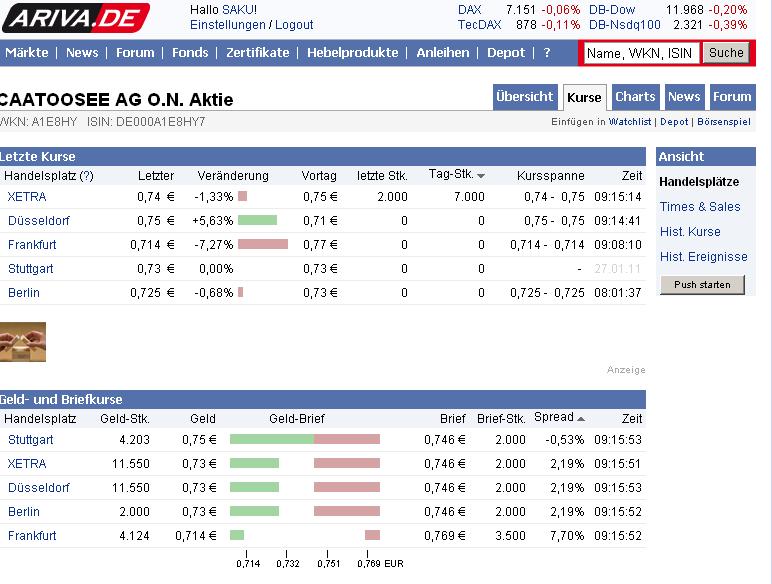This screenshot has height=584, width=772.
Task: Open the Times & Sales view
Action: (x=700, y=207)
